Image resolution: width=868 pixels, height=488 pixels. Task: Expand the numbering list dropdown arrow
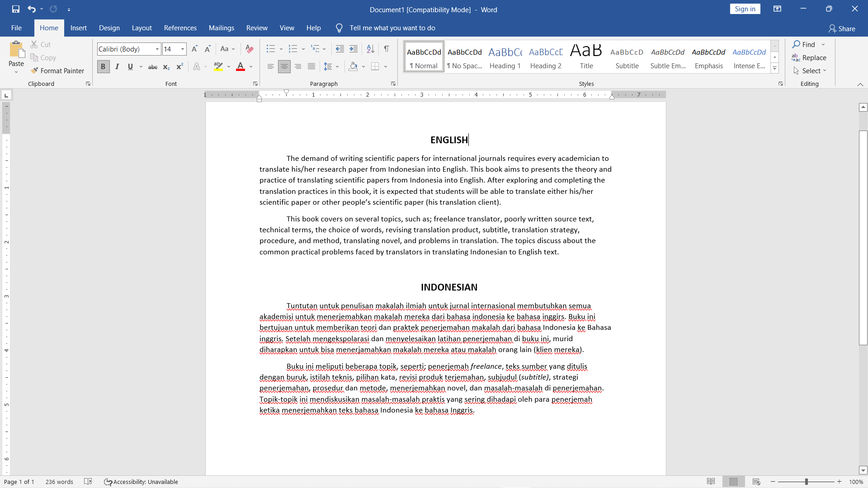tap(303, 49)
